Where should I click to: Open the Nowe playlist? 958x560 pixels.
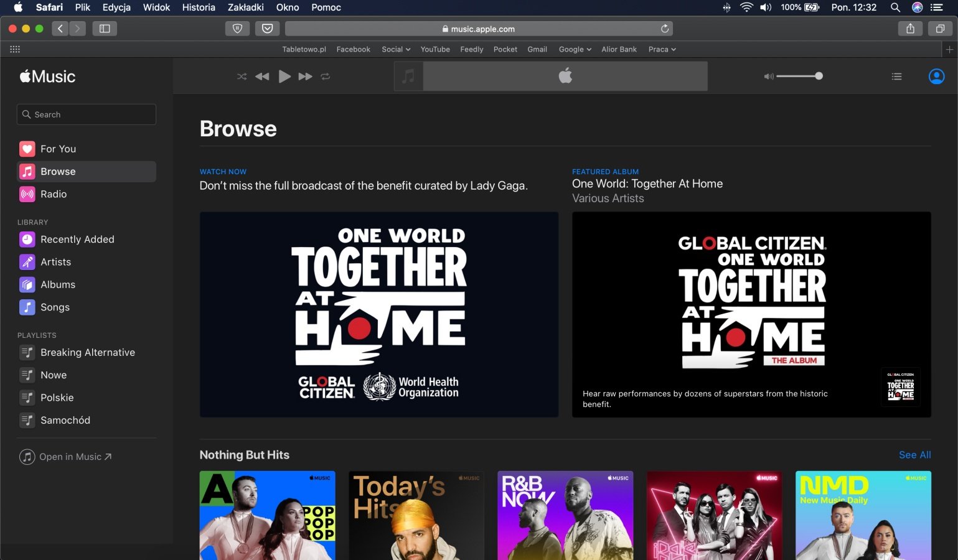[87, 375]
